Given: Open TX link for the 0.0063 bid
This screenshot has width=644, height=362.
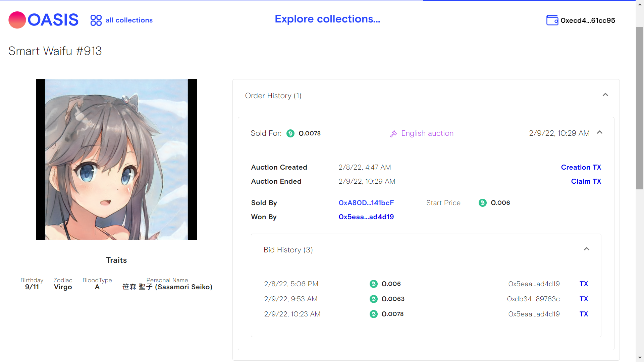Looking at the screenshot, I should pyautogui.click(x=584, y=299).
